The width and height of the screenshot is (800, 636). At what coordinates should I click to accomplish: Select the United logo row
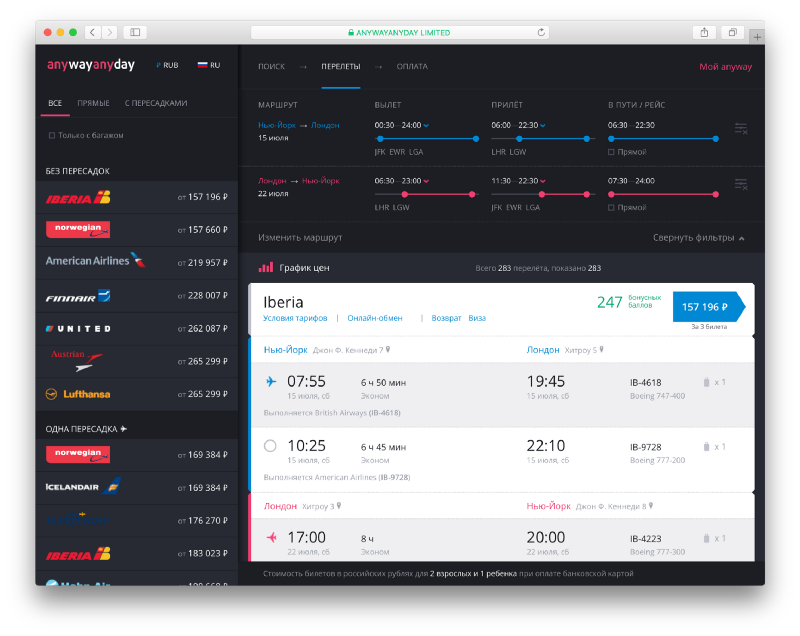[137, 328]
